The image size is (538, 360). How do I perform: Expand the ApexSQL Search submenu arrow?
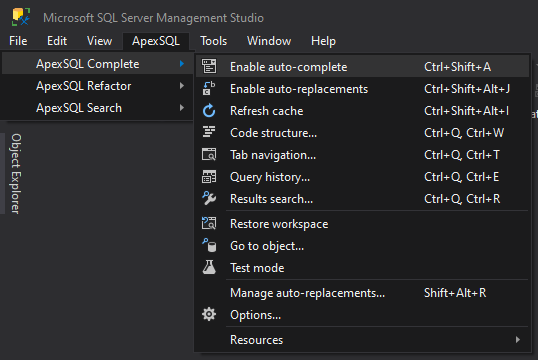pos(182,108)
